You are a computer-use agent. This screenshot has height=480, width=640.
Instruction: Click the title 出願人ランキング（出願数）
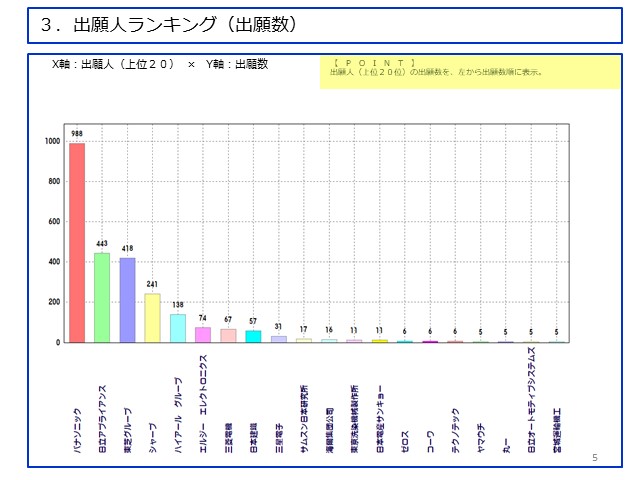[x=168, y=24]
